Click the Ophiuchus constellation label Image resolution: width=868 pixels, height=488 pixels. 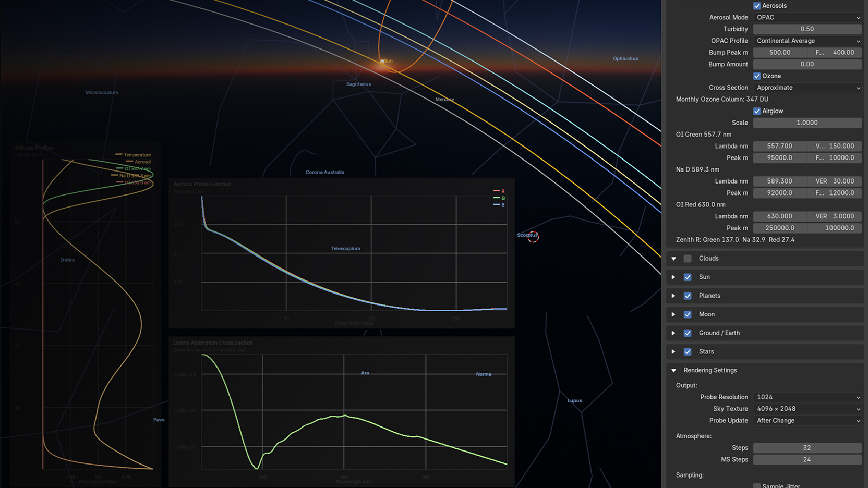[x=625, y=59]
